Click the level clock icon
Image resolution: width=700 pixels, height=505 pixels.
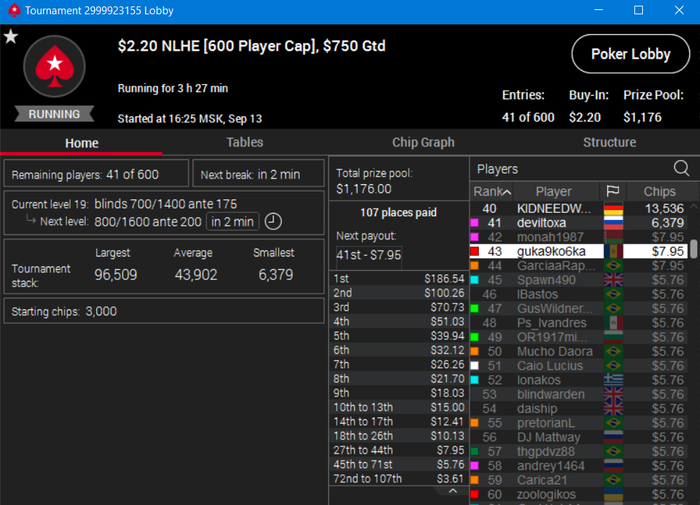point(273,221)
